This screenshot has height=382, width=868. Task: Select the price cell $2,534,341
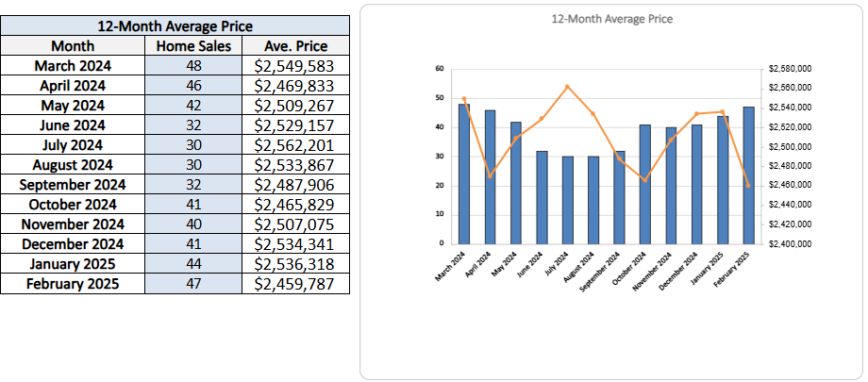click(x=296, y=244)
